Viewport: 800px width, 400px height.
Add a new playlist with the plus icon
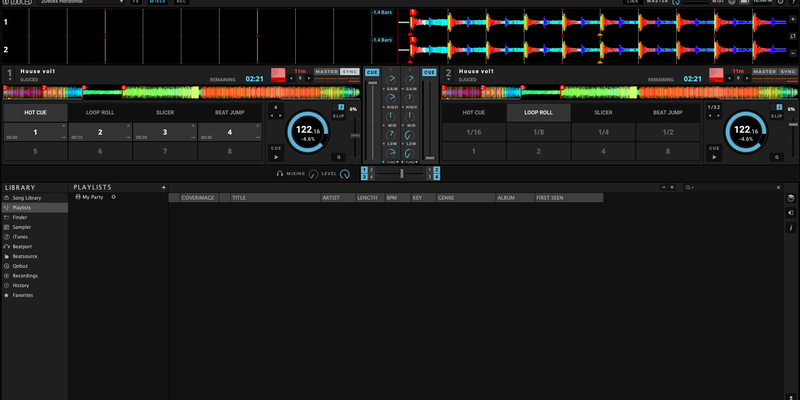[163, 187]
